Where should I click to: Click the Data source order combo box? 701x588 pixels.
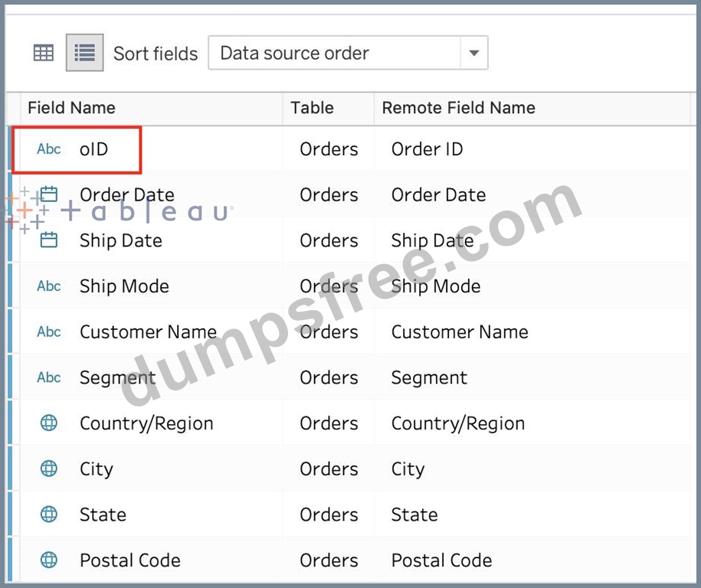tap(348, 53)
